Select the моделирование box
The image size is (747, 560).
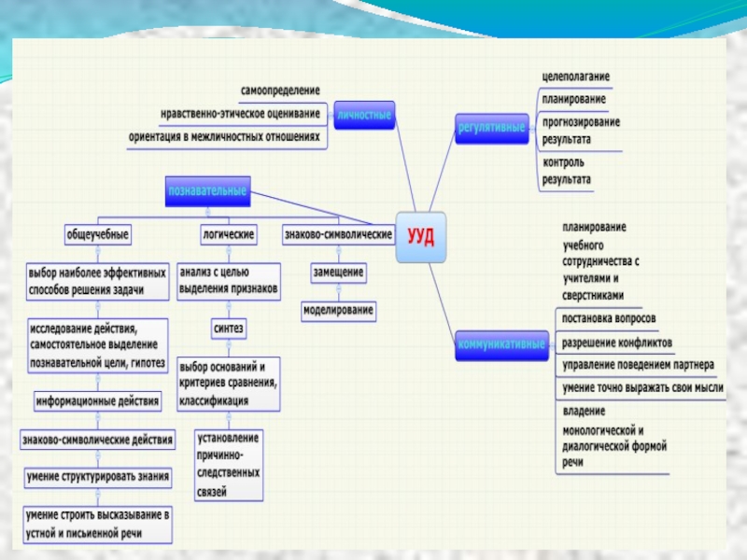point(339,311)
